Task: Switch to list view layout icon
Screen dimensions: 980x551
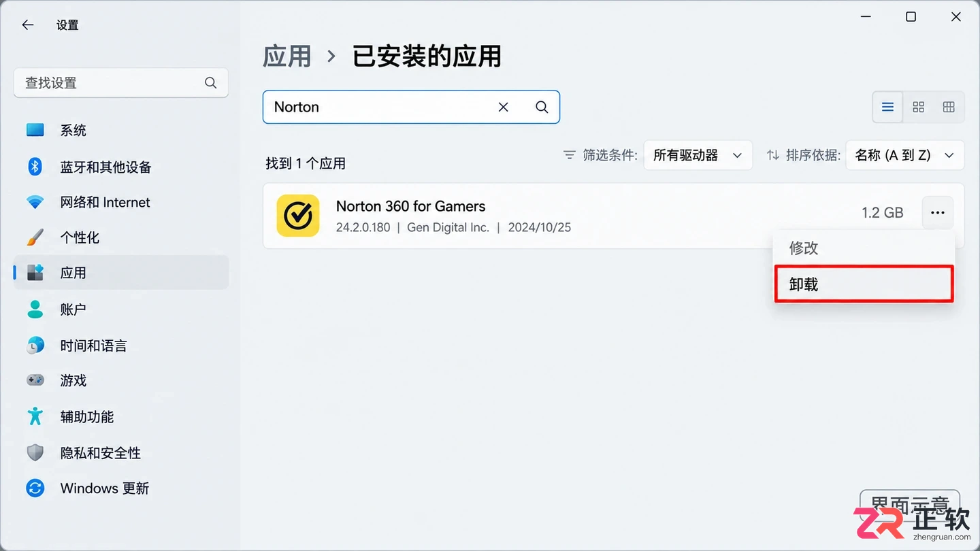Action: [887, 107]
